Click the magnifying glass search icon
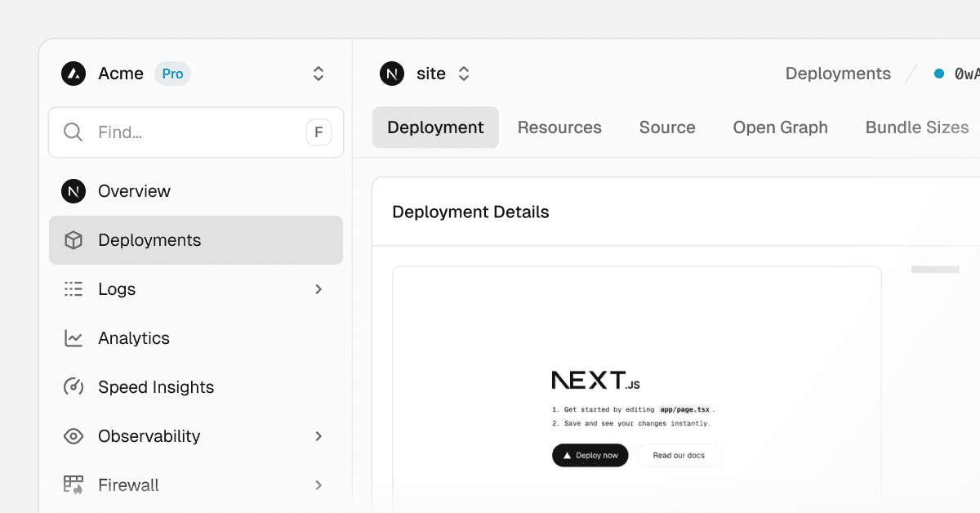 73,132
